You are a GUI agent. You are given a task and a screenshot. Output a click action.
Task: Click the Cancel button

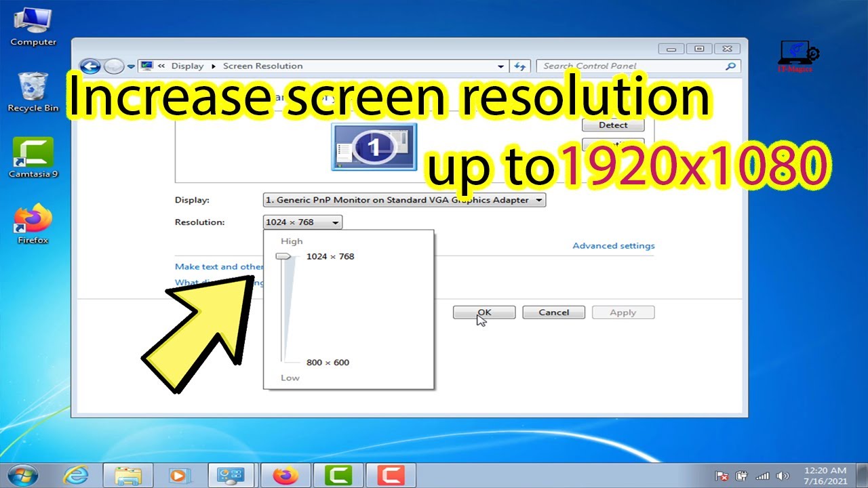point(554,312)
